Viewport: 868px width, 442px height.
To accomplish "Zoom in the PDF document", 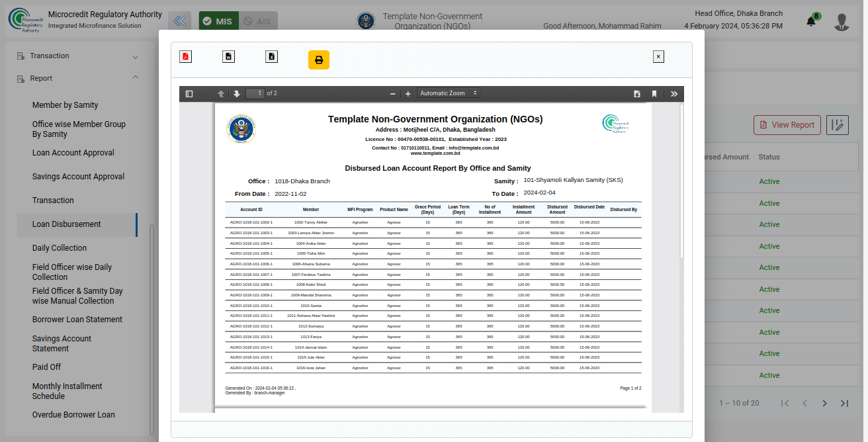I will click(408, 94).
